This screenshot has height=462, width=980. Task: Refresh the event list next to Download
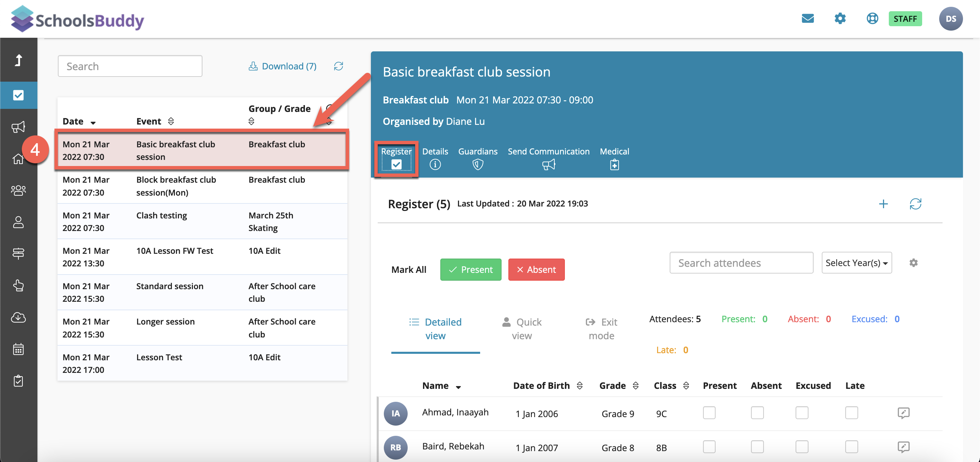click(338, 66)
